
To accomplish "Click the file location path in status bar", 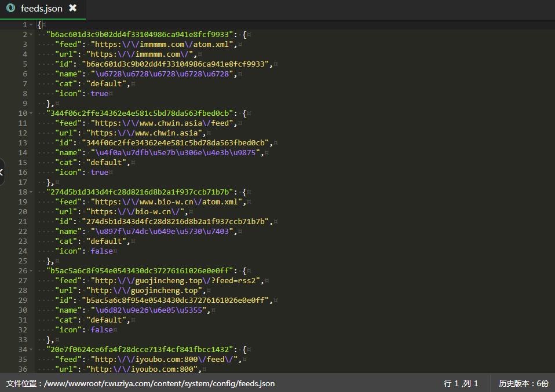I will click(x=140, y=383).
